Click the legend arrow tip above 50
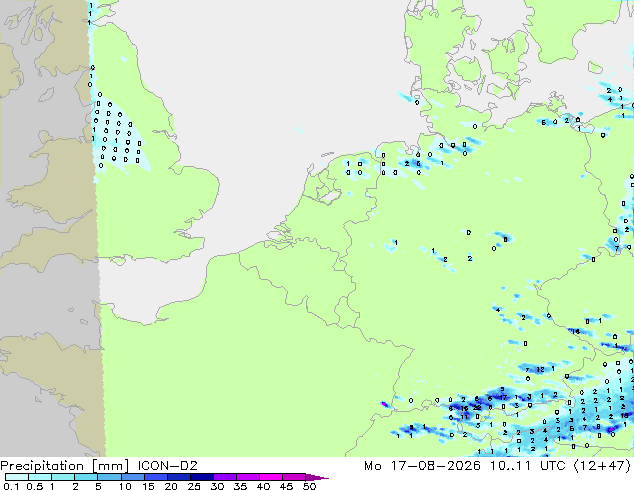 (317, 477)
